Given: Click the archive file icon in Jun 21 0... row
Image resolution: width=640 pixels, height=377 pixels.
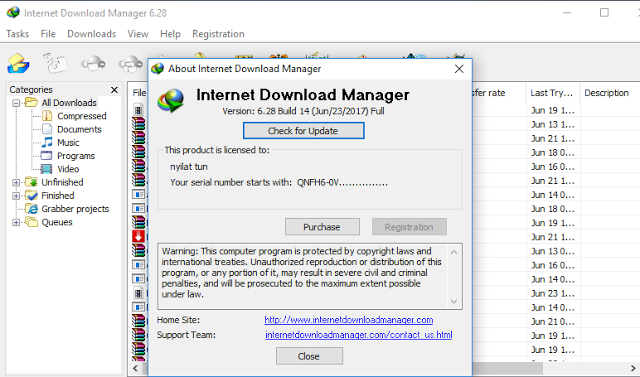Looking at the screenshot, I should point(138,321).
